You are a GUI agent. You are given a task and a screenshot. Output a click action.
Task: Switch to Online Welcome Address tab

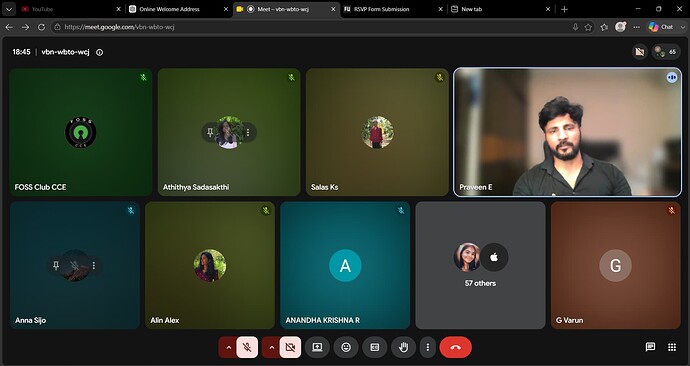pos(179,9)
